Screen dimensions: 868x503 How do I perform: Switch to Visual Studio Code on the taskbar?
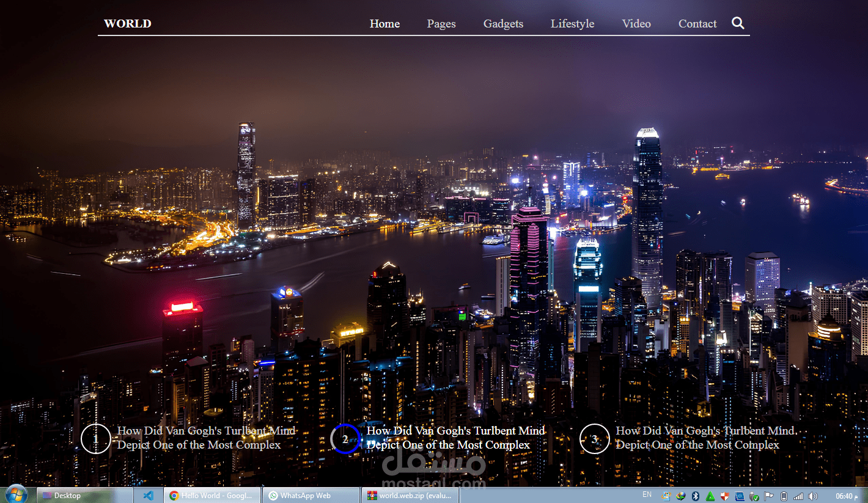click(x=148, y=496)
